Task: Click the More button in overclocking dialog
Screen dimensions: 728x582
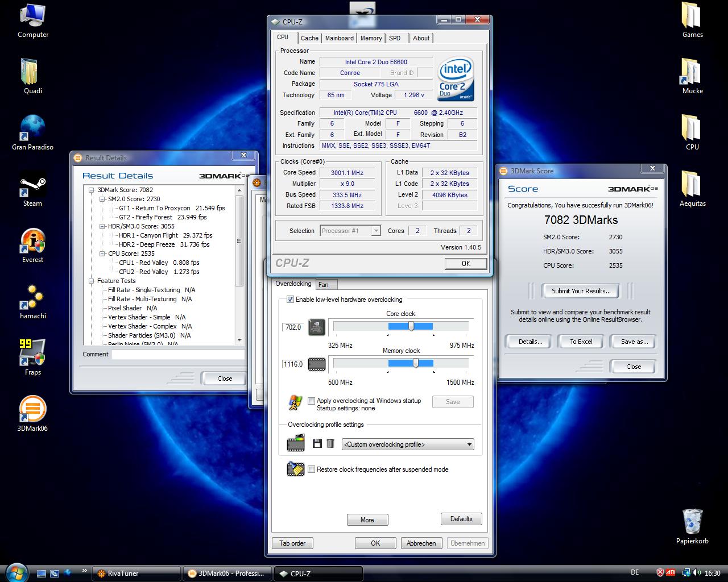Action: pos(367,520)
